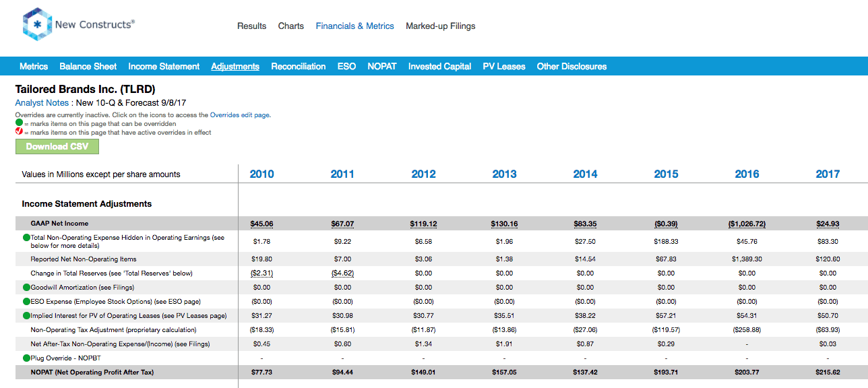Open the Other Disclosures sub-tab

(572, 66)
